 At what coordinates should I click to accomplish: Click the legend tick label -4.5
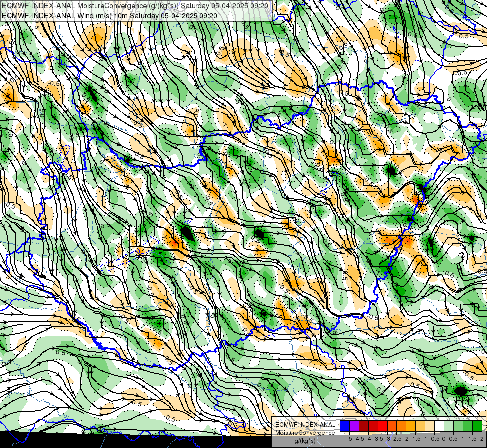(360, 439)
